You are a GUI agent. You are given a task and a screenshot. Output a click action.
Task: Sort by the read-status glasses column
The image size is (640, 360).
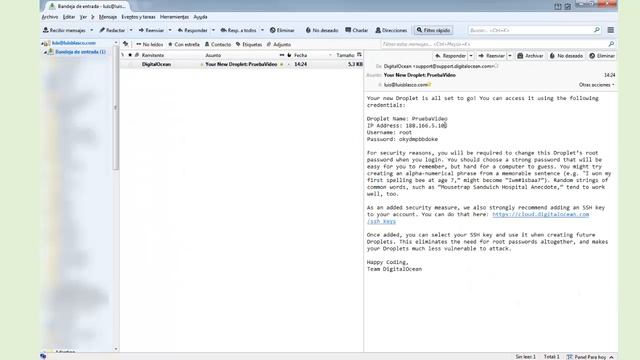[x=282, y=55]
